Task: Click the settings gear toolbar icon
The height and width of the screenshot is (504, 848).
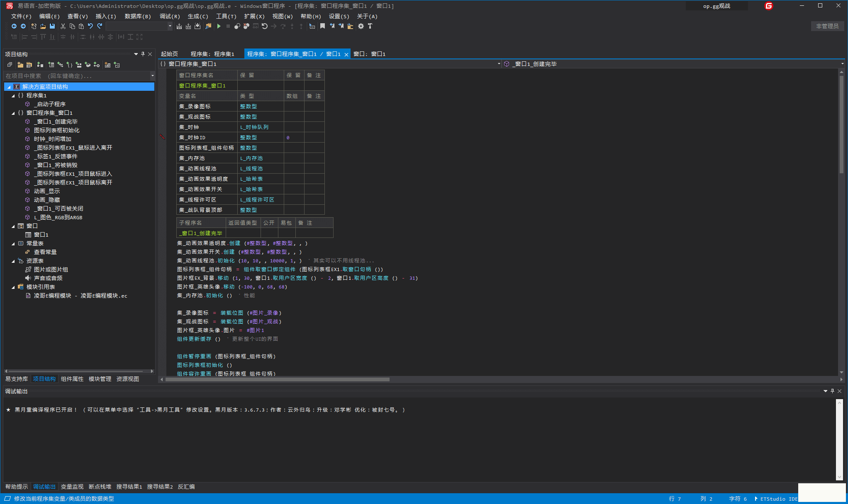Action: (x=361, y=26)
